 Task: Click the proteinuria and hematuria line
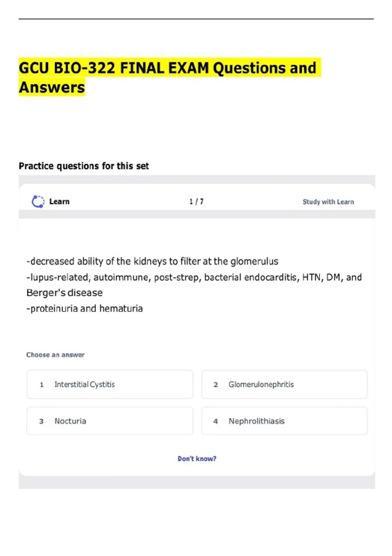click(84, 308)
